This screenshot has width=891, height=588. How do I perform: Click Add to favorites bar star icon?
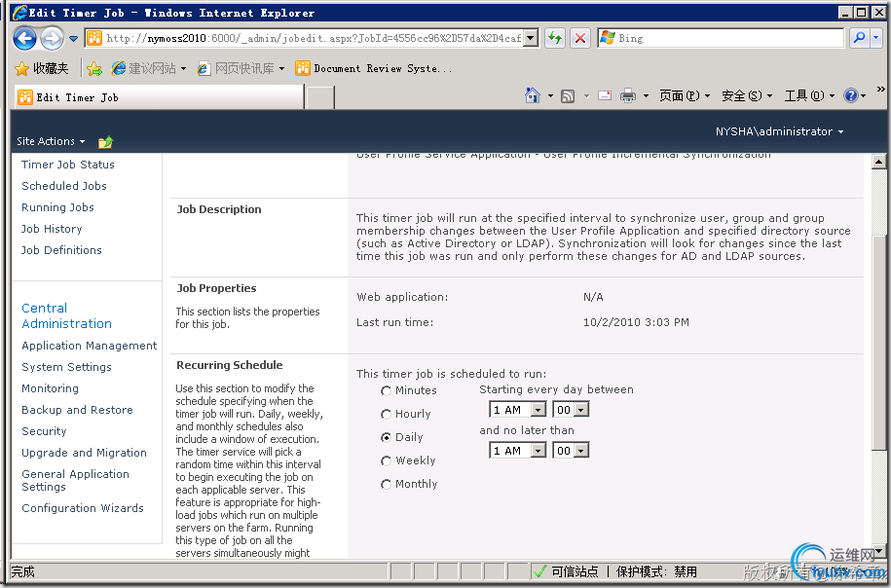coord(94,69)
